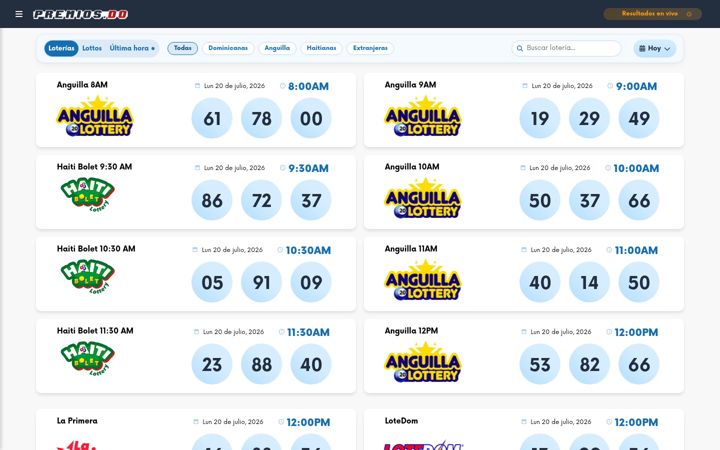Image resolution: width=720 pixels, height=450 pixels.
Task: Click the Anguilla 11AM title
Action: coord(411,249)
